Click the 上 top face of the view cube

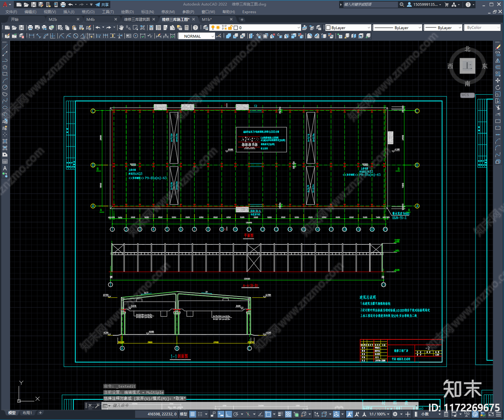467,66
